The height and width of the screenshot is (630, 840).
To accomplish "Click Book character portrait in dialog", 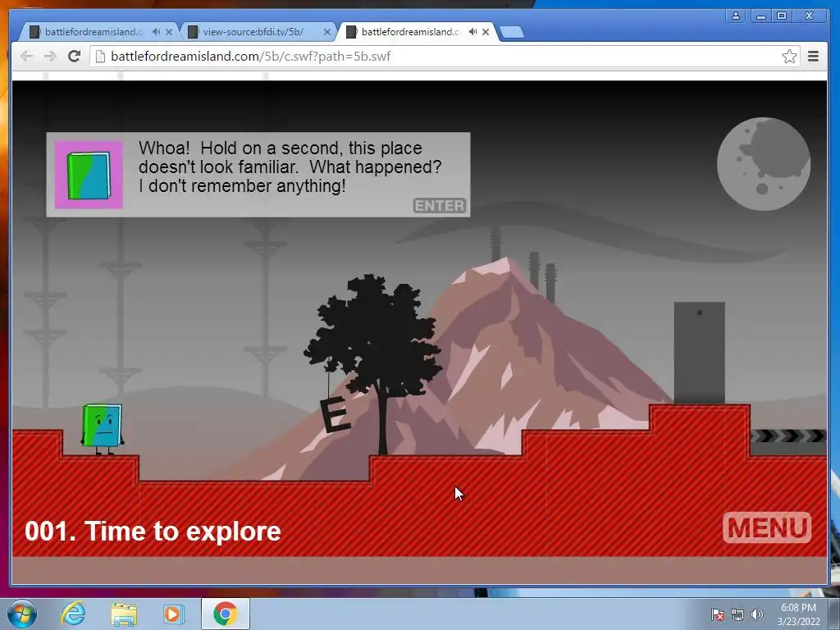I will click(89, 175).
